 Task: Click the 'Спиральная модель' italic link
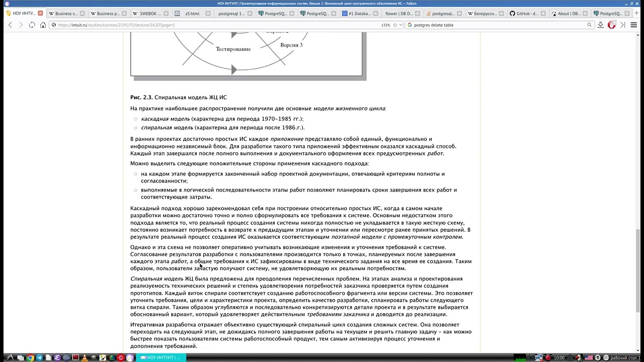coord(156,279)
